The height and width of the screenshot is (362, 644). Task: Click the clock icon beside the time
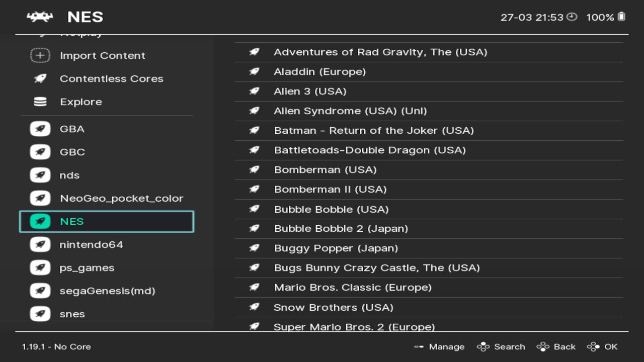coord(572,17)
